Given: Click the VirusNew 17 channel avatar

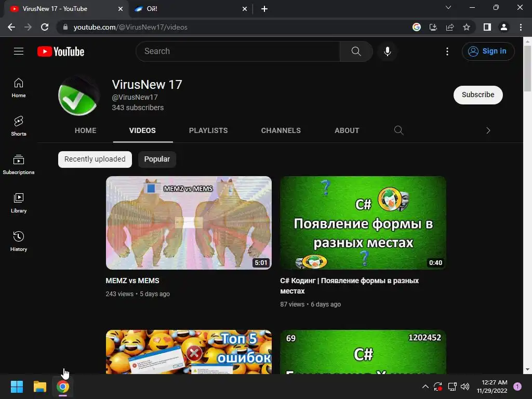Looking at the screenshot, I should 78,96.
